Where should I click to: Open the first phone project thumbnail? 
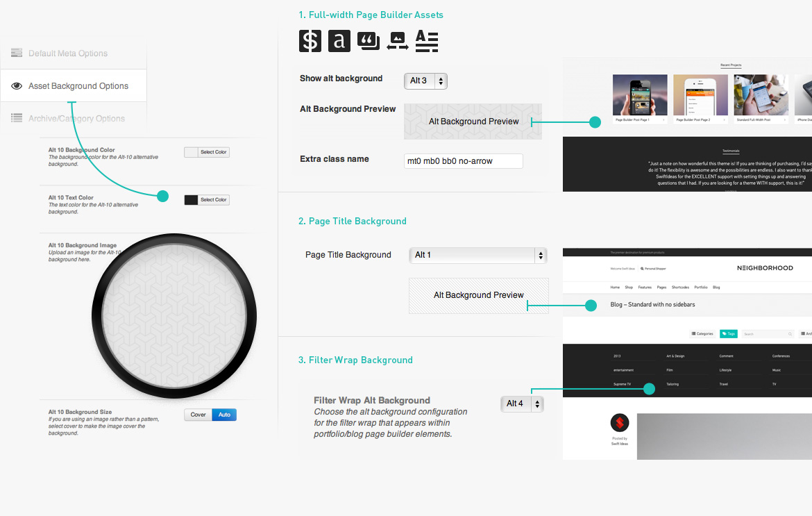[640, 95]
